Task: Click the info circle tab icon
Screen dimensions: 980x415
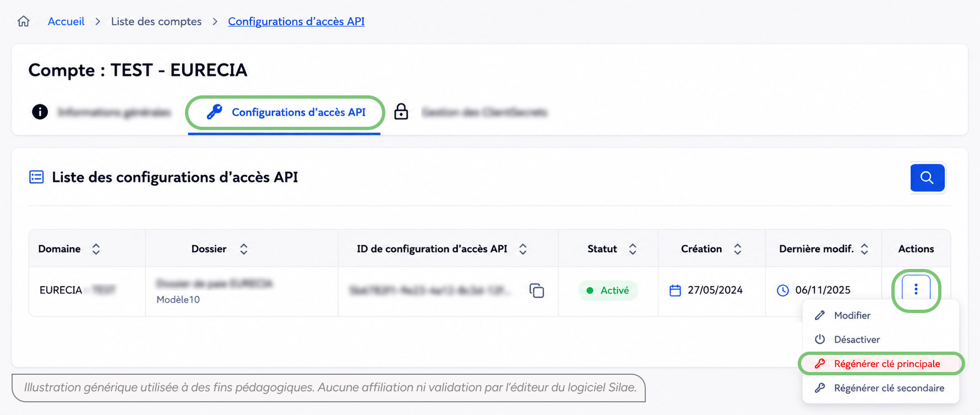Action: click(40, 112)
